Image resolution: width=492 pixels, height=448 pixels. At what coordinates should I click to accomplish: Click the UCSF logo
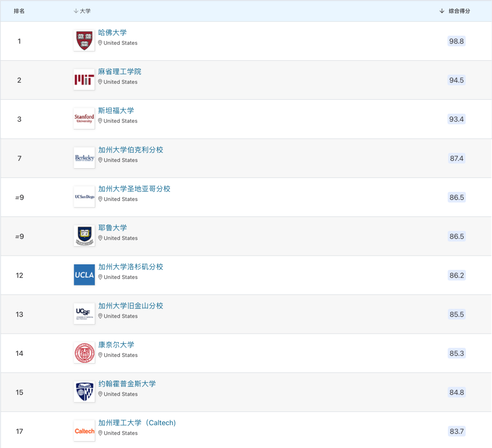[x=84, y=314]
